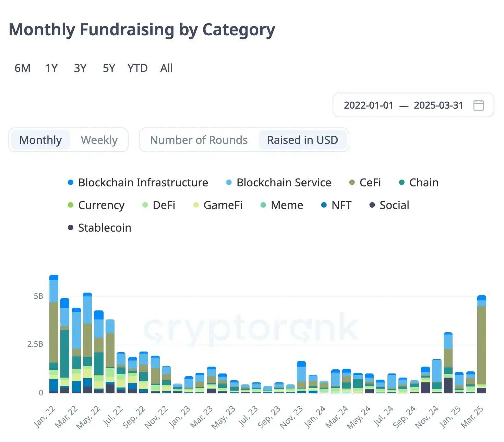Open the calendar date picker icon

478,105
